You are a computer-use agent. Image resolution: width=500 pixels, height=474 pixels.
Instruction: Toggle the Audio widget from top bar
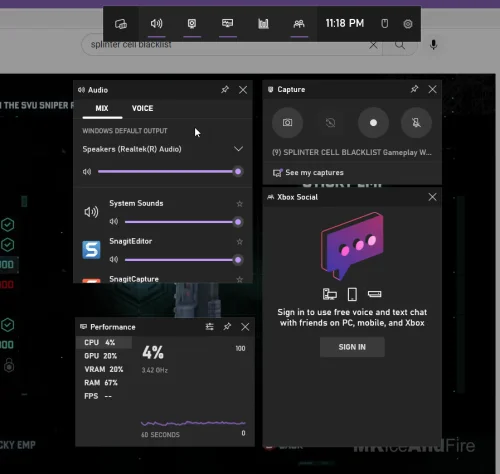tap(156, 24)
